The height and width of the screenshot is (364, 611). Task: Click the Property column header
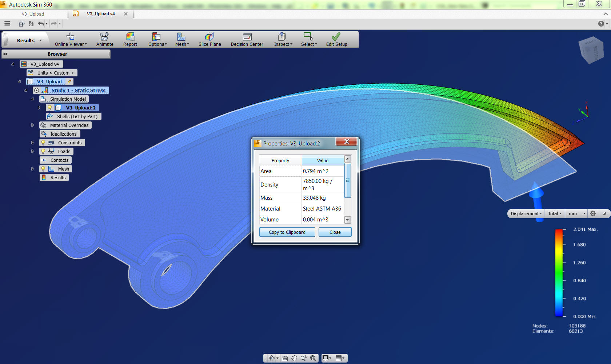(x=280, y=160)
